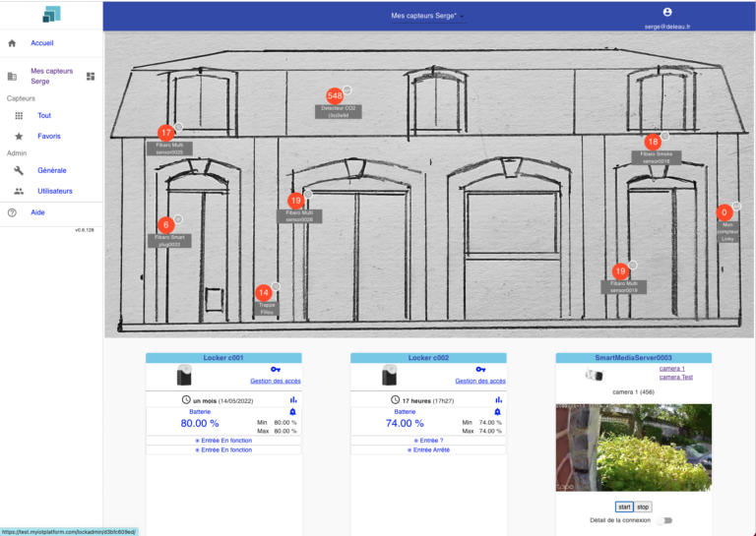
Task: Click the key icon on Locker c001
Action: click(x=275, y=369)
